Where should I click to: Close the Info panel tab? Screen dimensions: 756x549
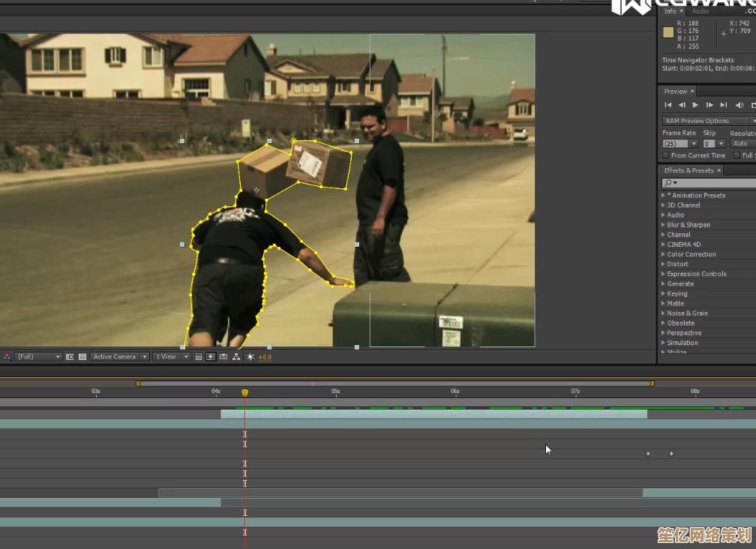[x=681, y=11]
